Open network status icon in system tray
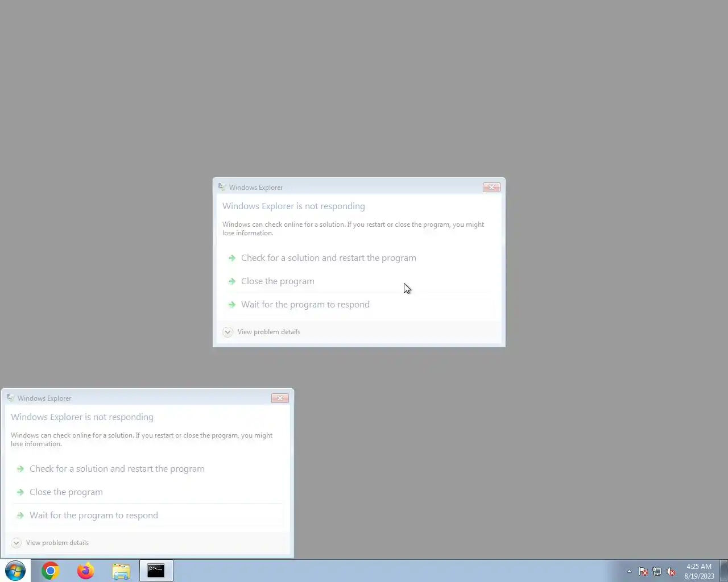Image resolution: width=728 pixels, height=582 pixels. point(657,571)
